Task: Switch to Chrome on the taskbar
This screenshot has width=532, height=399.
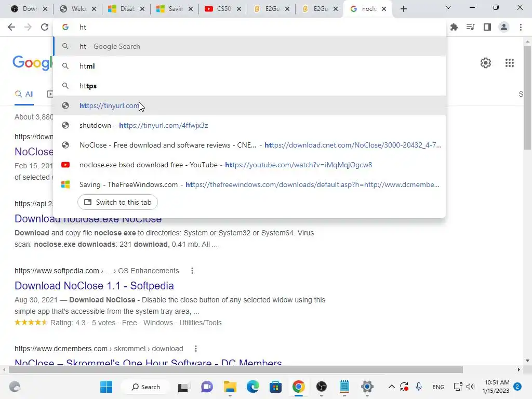Action: point(299,387)
